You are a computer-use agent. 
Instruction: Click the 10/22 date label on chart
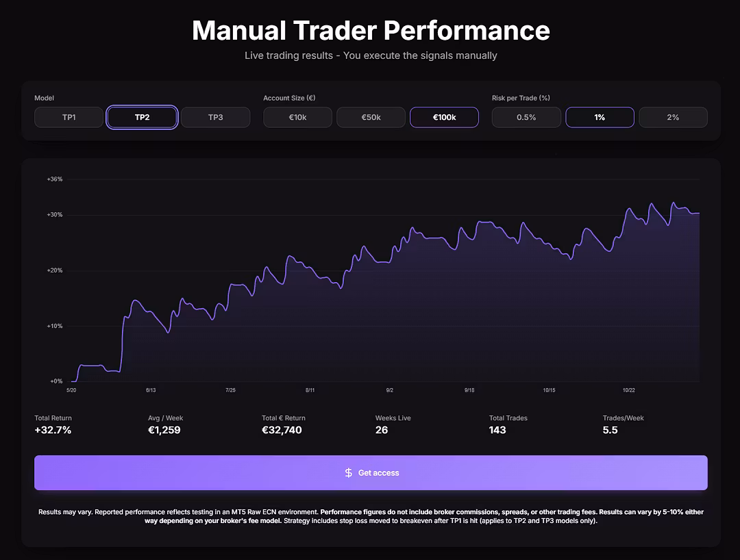coord(629,390)
